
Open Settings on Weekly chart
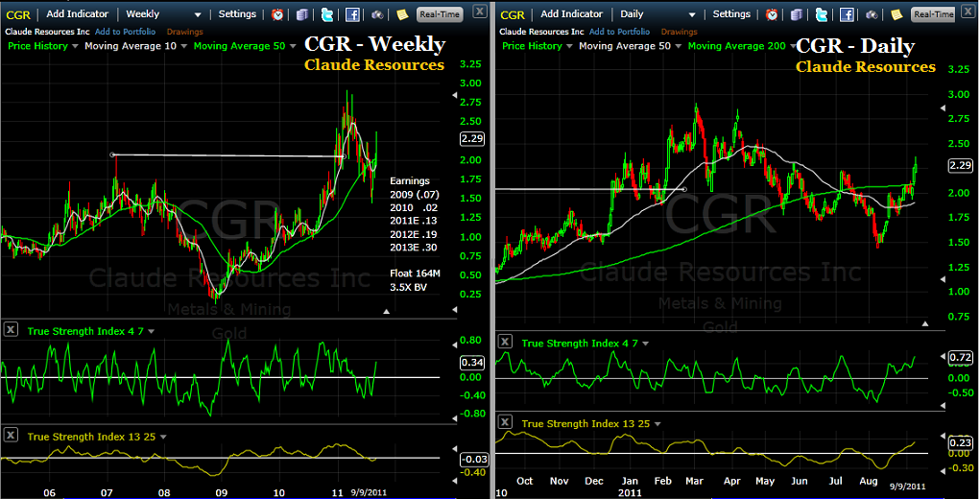pyautogui.click(x=237, y=13)
